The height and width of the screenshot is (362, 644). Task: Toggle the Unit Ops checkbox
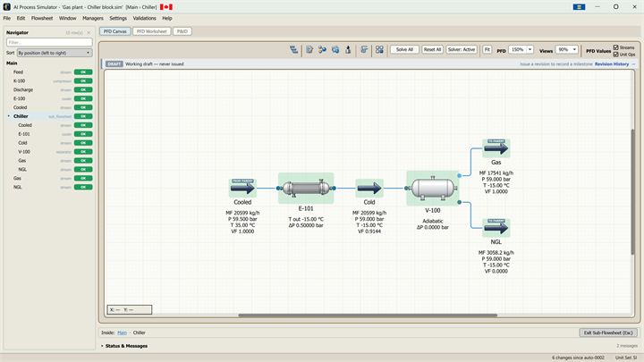[x=615, y=55]
